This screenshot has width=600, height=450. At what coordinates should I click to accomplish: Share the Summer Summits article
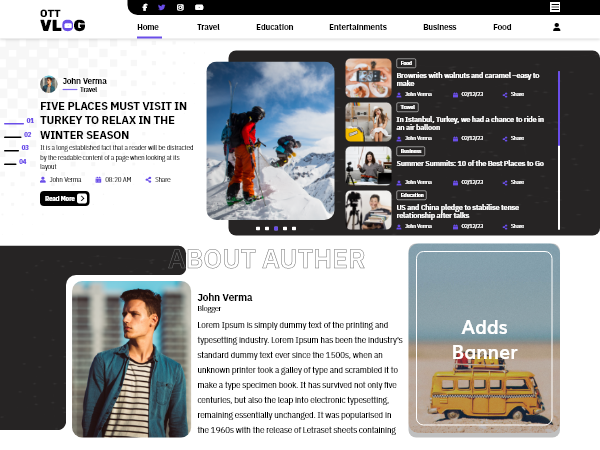513,183
